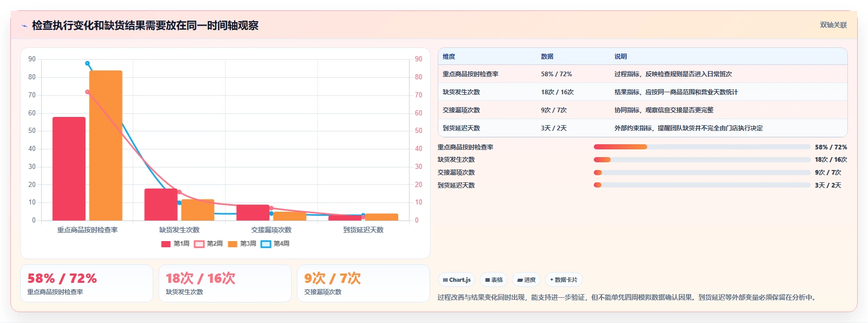868x323 pixels.
Task: Click the 维度 column header
Action: (x=449, y=57)
